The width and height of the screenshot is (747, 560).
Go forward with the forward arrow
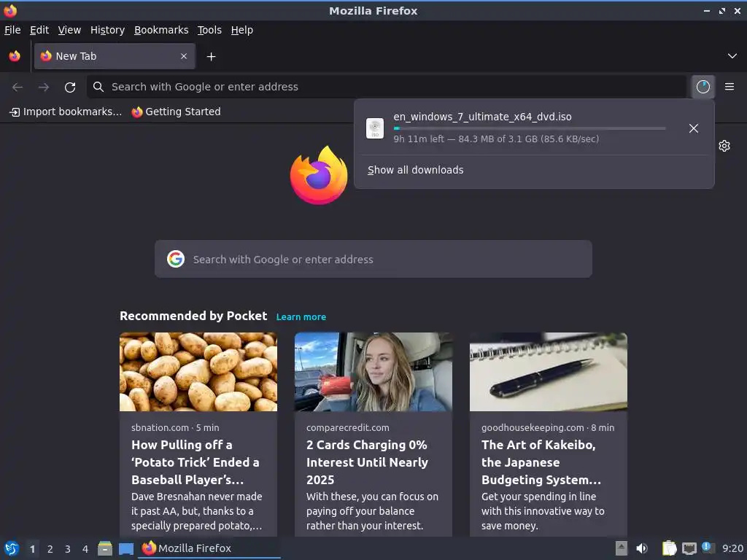(44, 87)
